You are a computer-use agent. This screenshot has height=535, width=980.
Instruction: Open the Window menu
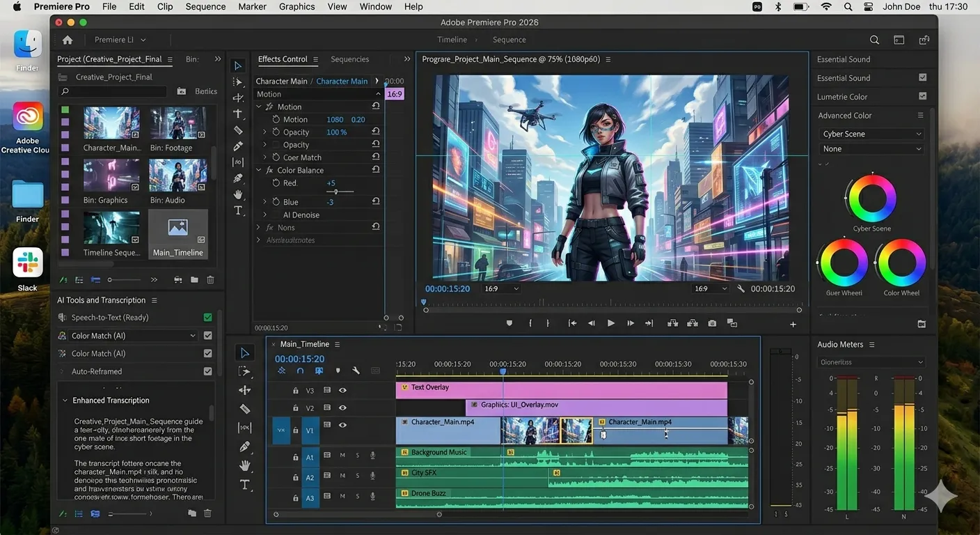click(x=376, y=6)
